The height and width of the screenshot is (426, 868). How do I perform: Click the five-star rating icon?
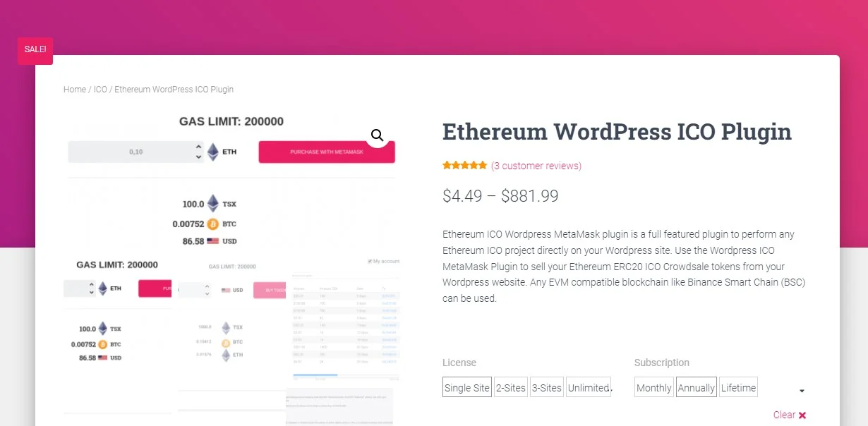click(x=464, y=164)
